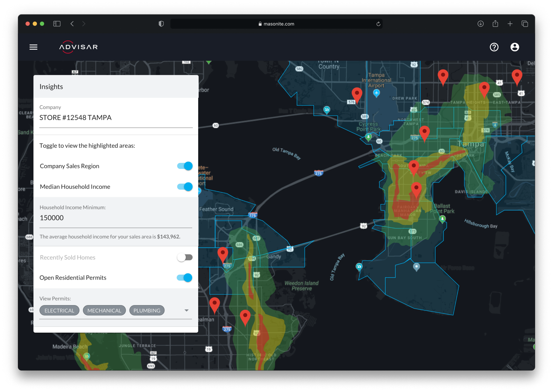Click the PLUMBING permit chip
The height and width of the screenshot is (392, 553).
coord(147,311)
